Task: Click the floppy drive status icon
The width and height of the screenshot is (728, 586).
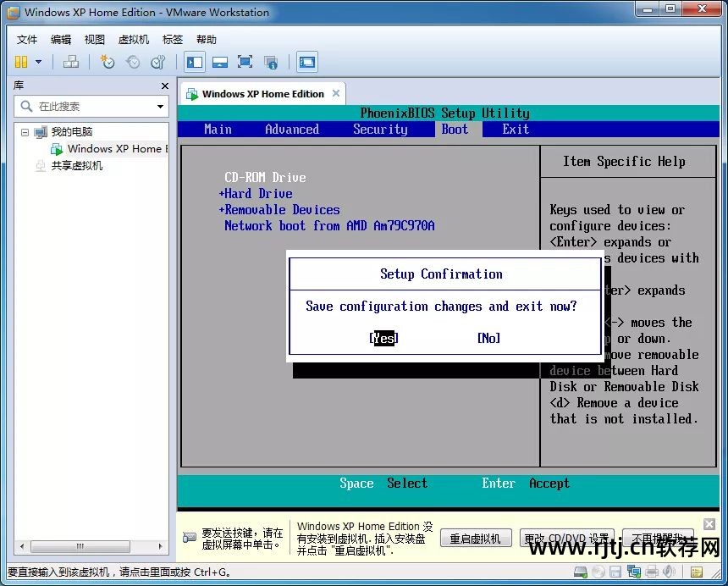Action: (615, 572)
